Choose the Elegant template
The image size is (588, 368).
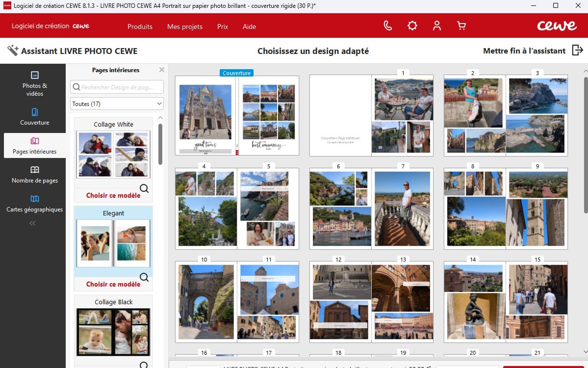113,285
